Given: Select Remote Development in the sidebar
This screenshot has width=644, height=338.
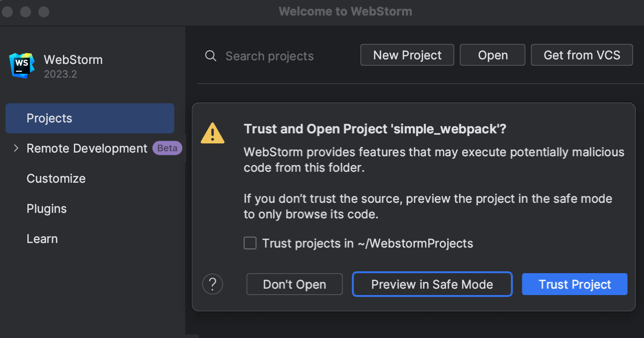Looking at the screenshot, I should click(x=87, y=148).
